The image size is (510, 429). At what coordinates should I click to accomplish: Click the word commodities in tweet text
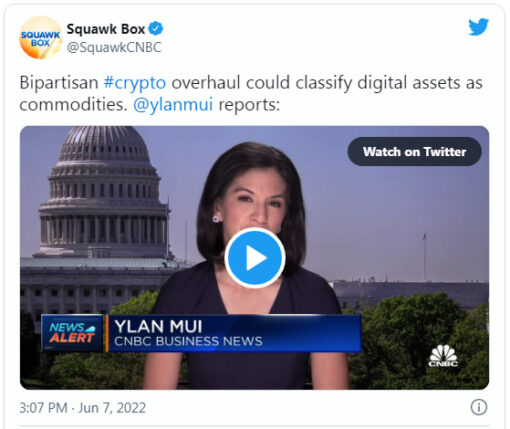tap(73, 105)
